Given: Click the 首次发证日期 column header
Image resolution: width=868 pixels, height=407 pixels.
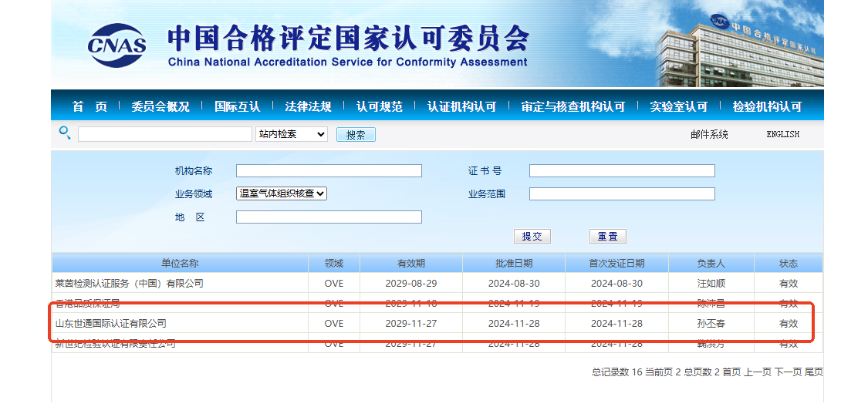Looking at the screenshot, I should tap(616, 263).
